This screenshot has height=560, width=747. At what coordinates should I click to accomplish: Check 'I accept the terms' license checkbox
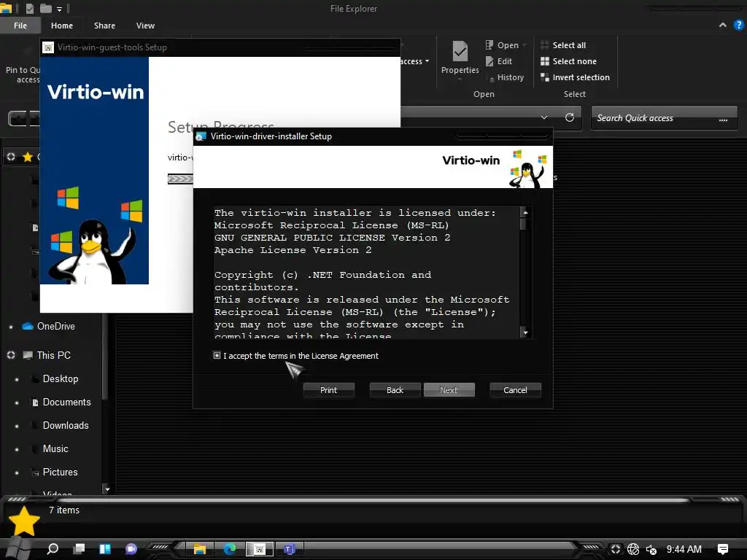217,356
